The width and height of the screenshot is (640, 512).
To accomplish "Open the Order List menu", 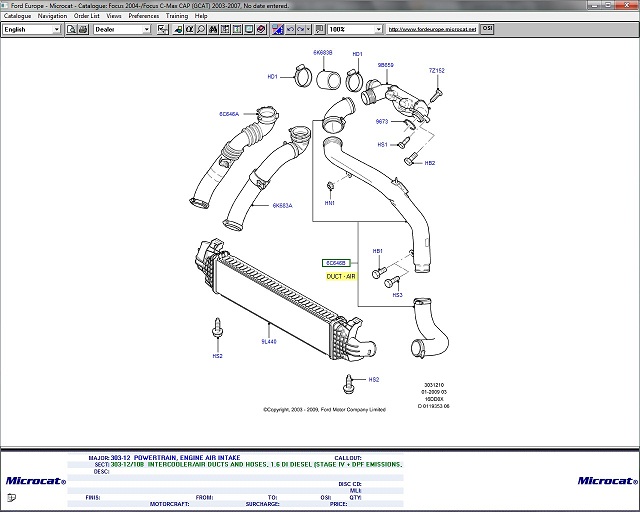I will coord(87,16).
